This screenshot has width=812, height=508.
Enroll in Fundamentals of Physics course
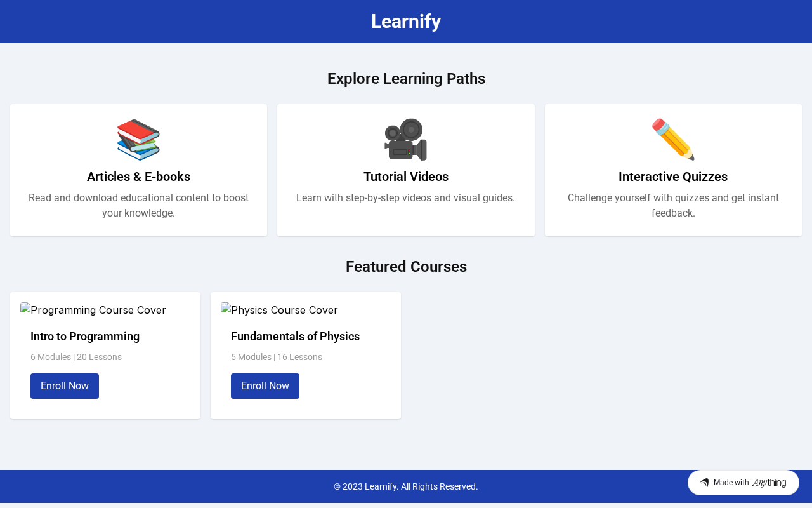(x=265, y=386)
